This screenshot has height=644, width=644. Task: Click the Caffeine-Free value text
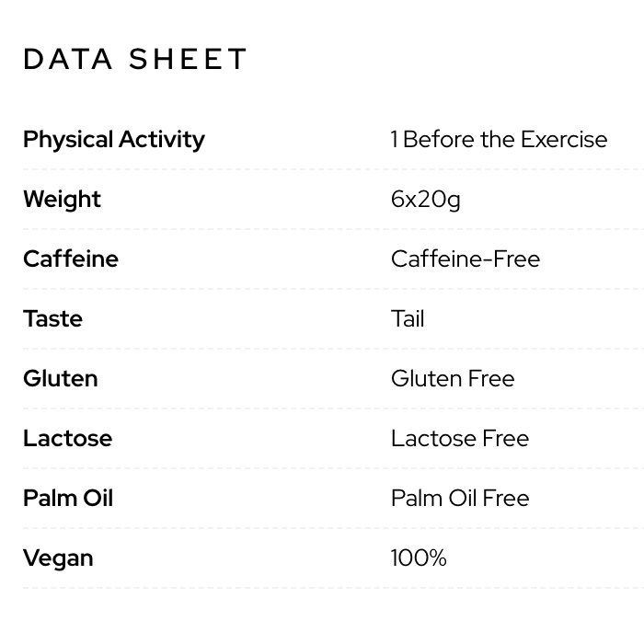[x=465, y=259]
